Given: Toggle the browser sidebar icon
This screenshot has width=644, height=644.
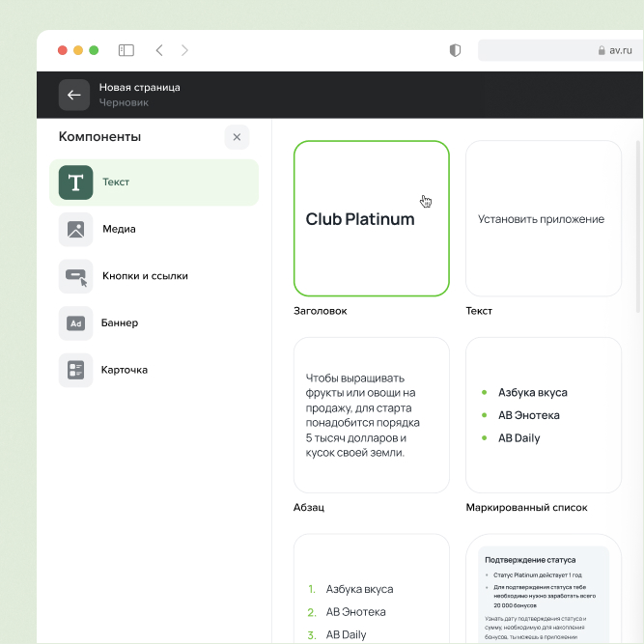Looking at the screenshot, I should (126, 50).
